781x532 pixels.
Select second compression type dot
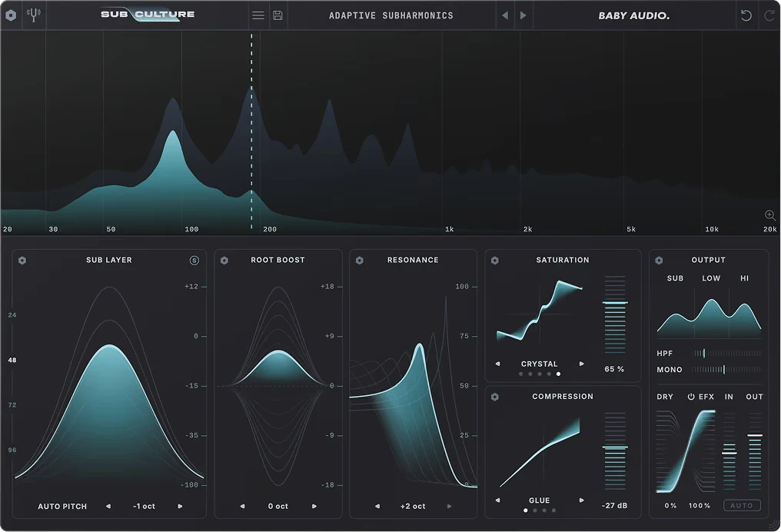coord(535,510)
